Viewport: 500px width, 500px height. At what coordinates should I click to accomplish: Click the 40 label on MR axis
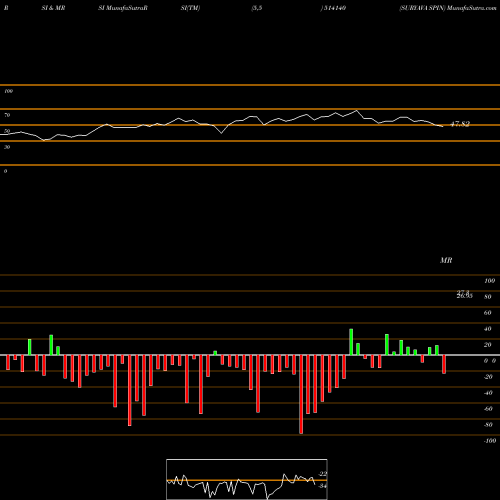pos(488,329)
